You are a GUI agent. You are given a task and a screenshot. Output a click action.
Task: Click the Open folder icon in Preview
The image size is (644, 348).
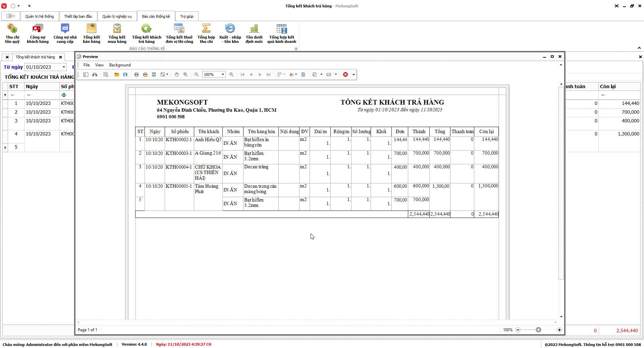click(x=117, y=74)
